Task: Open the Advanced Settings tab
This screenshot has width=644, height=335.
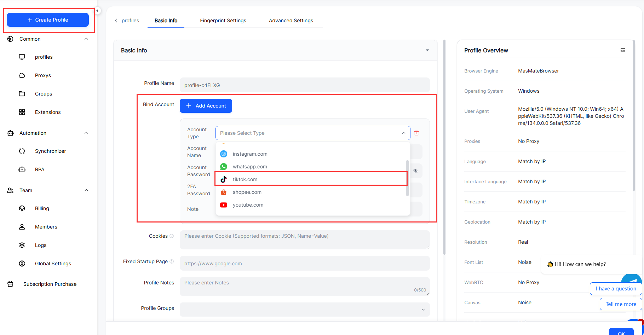Action: pyautogui.click(x=291, y=21)
